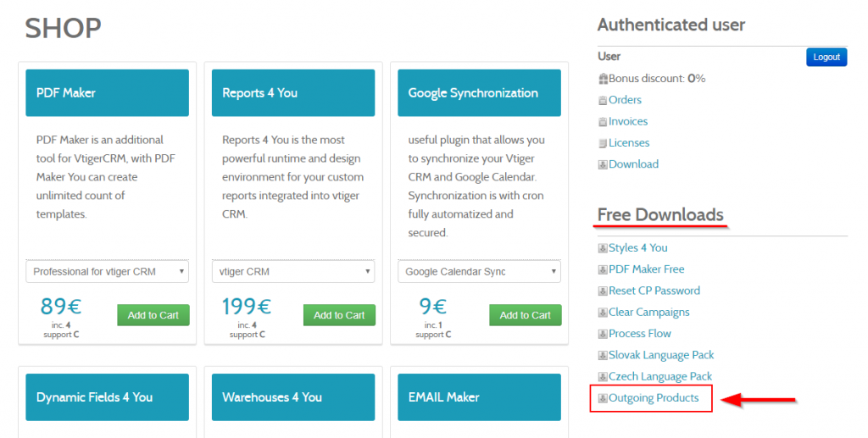Image resolution: width=868 pixels, height=438 pixels.
Task: Add PDF Maker to cart
Action: [153, 315]
